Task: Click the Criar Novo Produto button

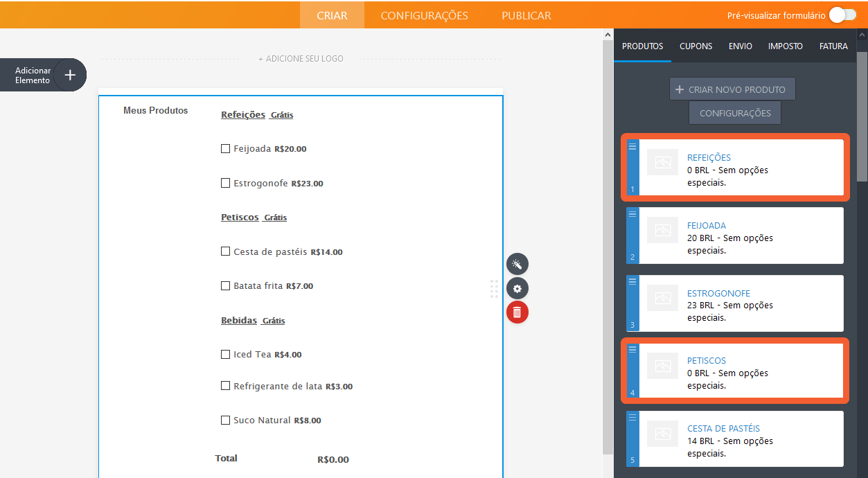Action: coord(732,89)
